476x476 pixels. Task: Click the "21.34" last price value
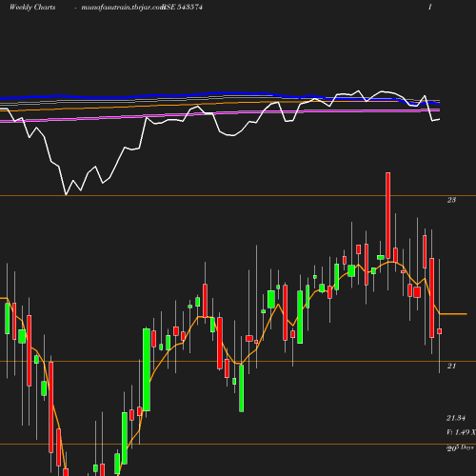tap(456, 418)
